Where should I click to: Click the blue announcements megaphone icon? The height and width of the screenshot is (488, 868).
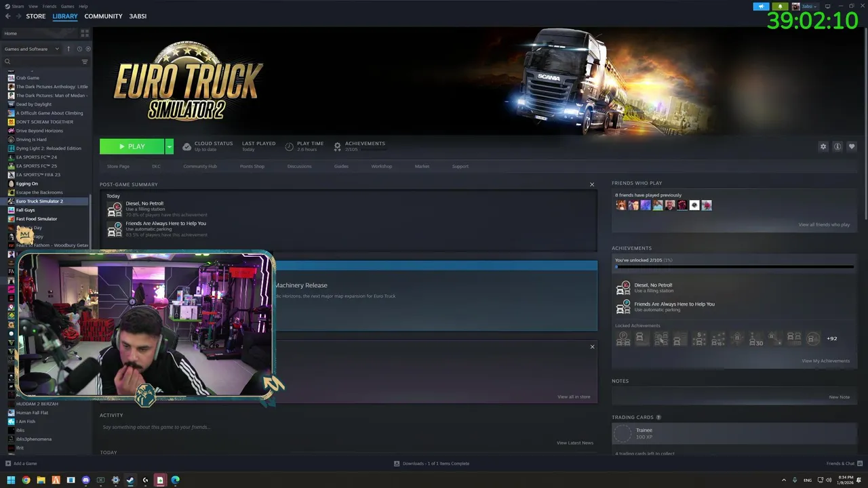pos(761,6)
